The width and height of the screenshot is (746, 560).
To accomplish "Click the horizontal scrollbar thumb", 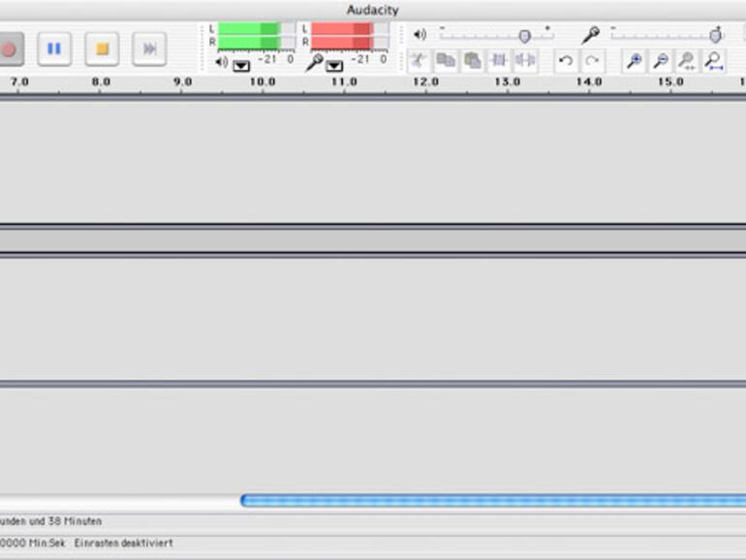I will coord(493,501).
